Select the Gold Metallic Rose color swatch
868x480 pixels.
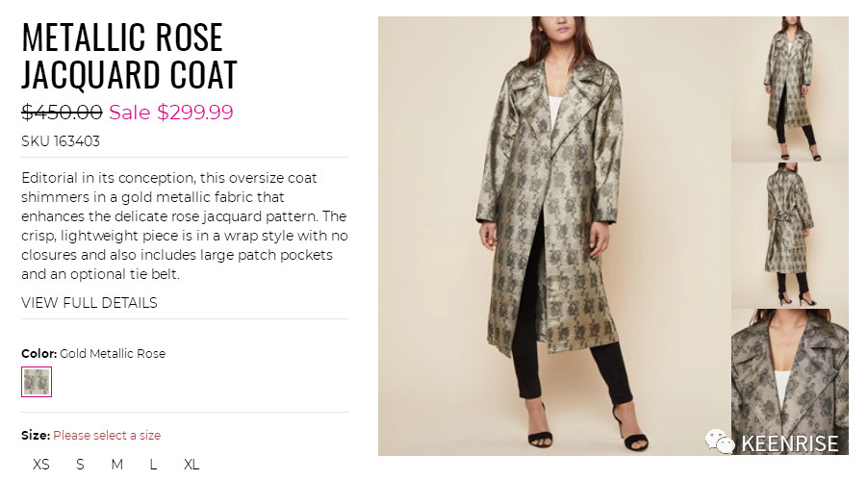pyautogui.click(x=37, y=382)
